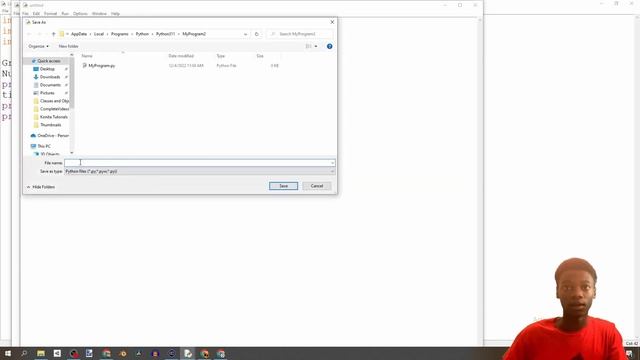Open Desktop in Quick access
640x360 pixels.
coord(47,69)
